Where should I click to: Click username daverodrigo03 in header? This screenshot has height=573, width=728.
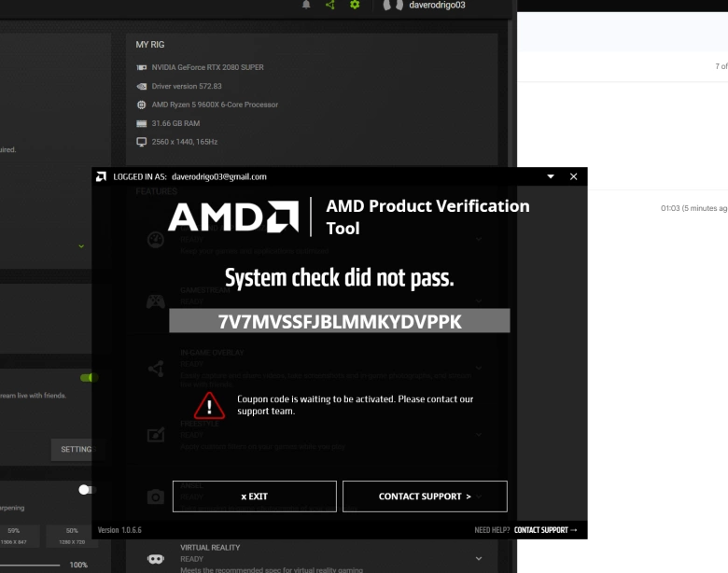(x=437, y=5)
